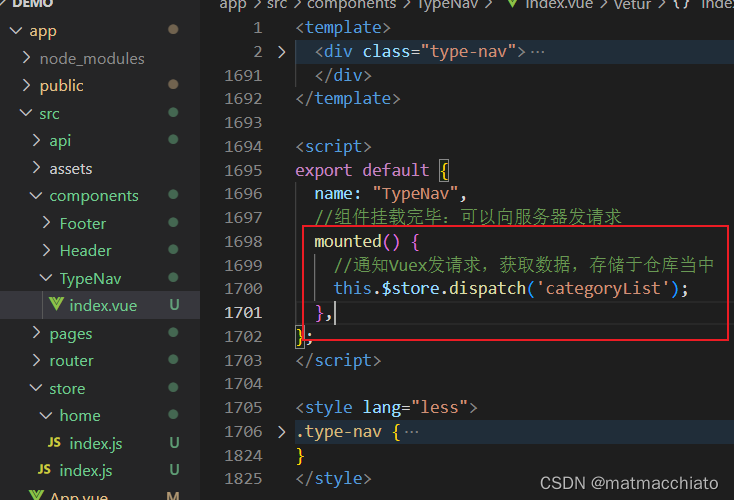Click 'index.vue' in the breadcrumb path
Image resolution: width=734 pixels, height=500 pixels.
point(559,4)
